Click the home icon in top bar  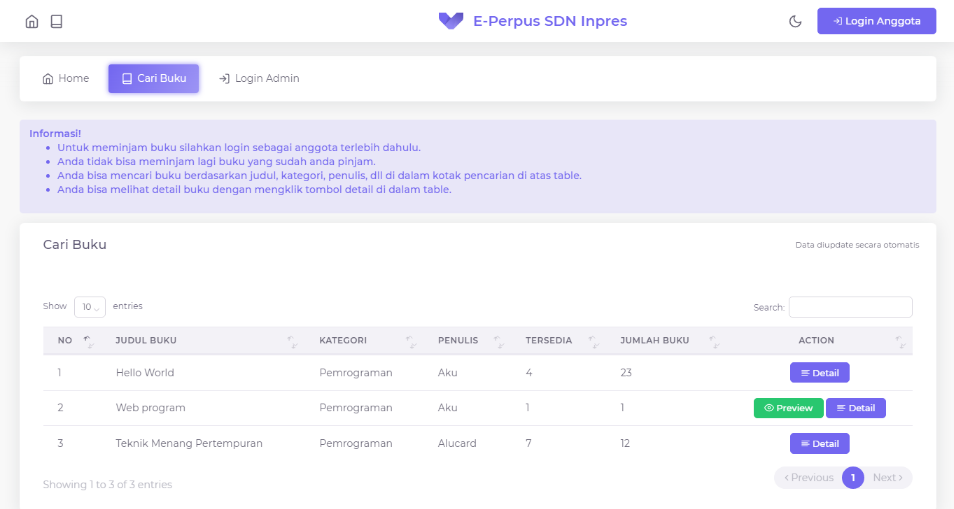coord(32,21)
